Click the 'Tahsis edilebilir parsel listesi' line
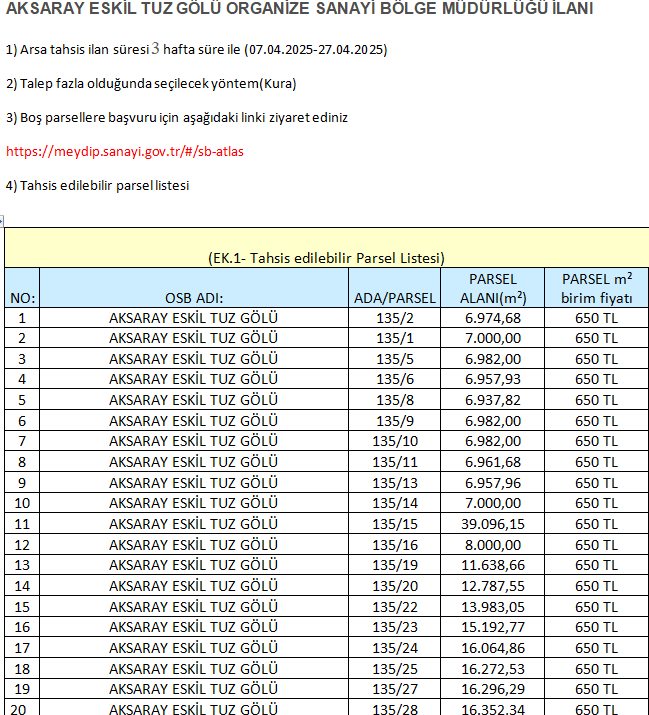649x715 pixels. coord(98,185)
